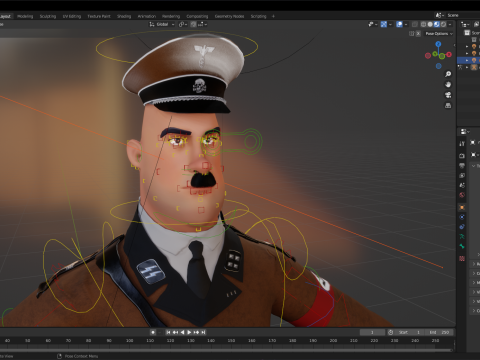
Task: Open the Shading workspace tab
Action: tap(124, 16)
